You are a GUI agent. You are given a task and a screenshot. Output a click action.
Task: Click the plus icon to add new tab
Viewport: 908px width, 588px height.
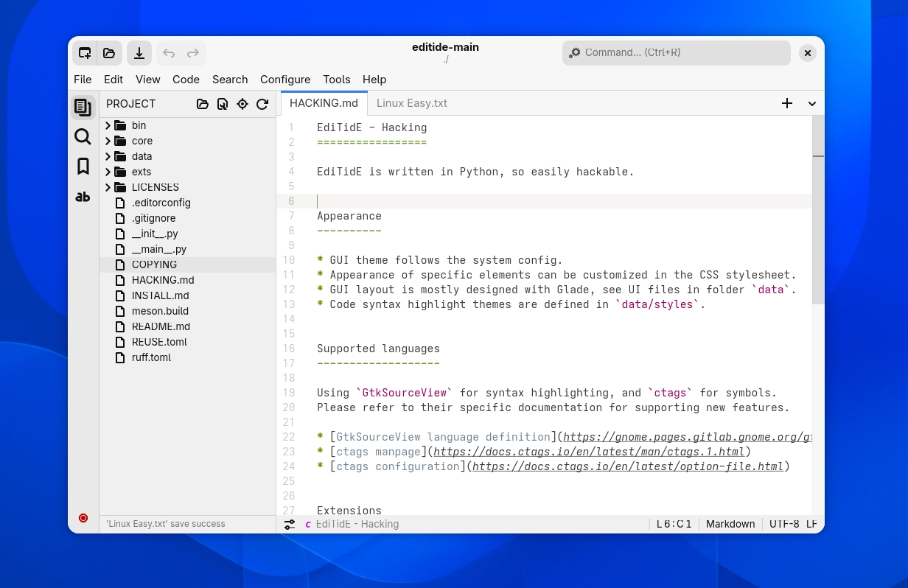tap(787, 103)
